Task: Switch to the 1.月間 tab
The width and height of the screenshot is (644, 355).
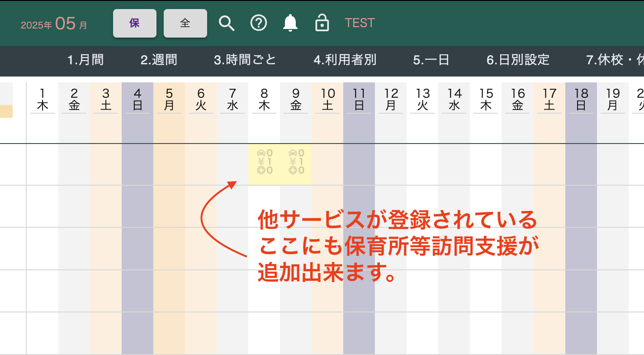Action: click(85, 60)
